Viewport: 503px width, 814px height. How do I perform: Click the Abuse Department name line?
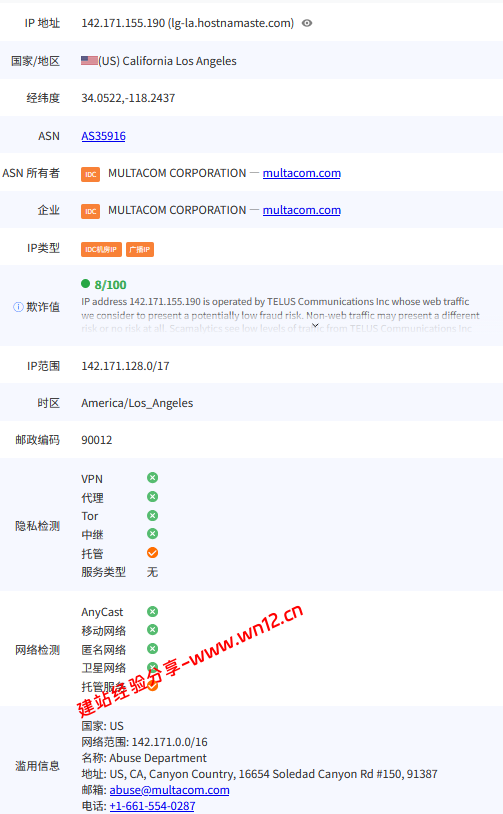(x=144, y=758)
